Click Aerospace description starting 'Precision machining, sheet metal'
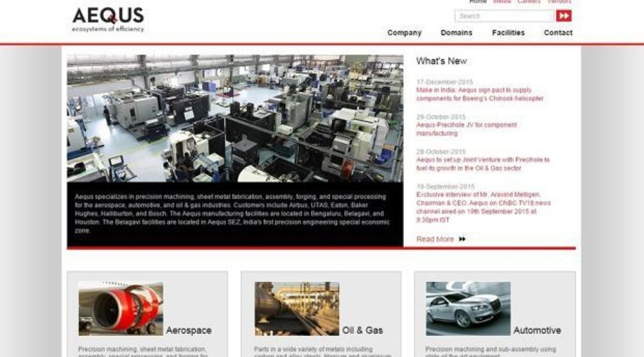The width and height of the screenshot is (644, 357). 143,352
